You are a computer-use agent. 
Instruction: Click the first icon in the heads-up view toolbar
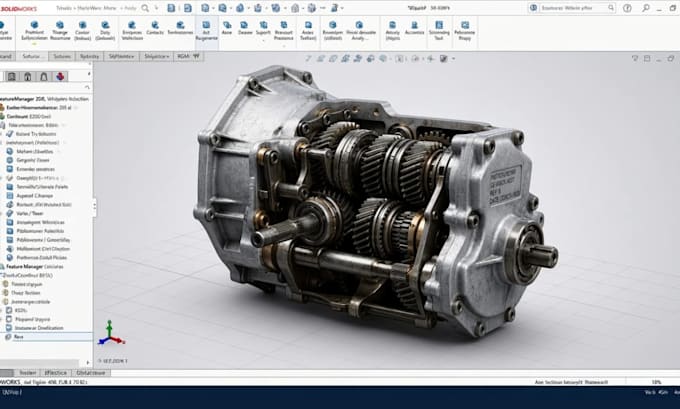coord(308,58)
